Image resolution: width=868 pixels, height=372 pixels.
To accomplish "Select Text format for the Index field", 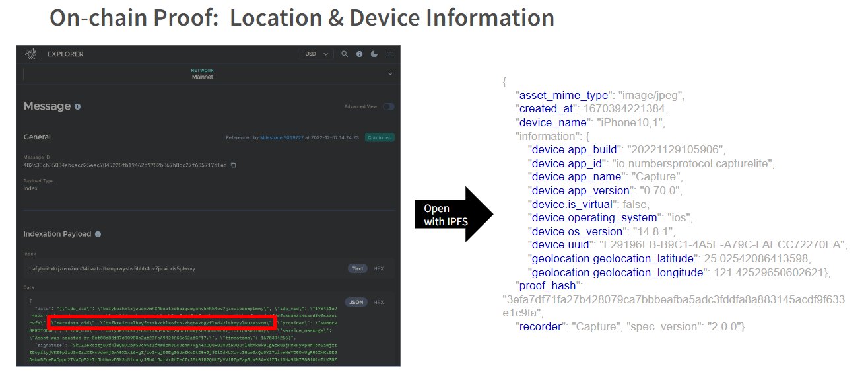I will 357,269.
